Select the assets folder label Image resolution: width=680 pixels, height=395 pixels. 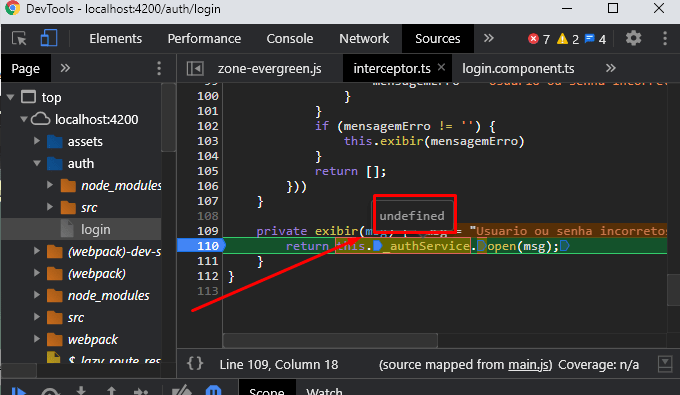[85, 141]
